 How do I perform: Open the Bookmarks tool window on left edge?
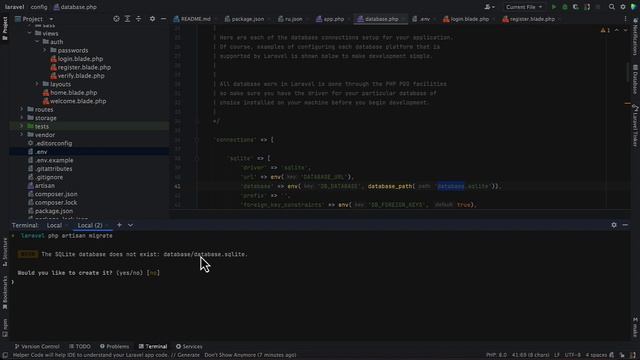[x=5, y=292]
